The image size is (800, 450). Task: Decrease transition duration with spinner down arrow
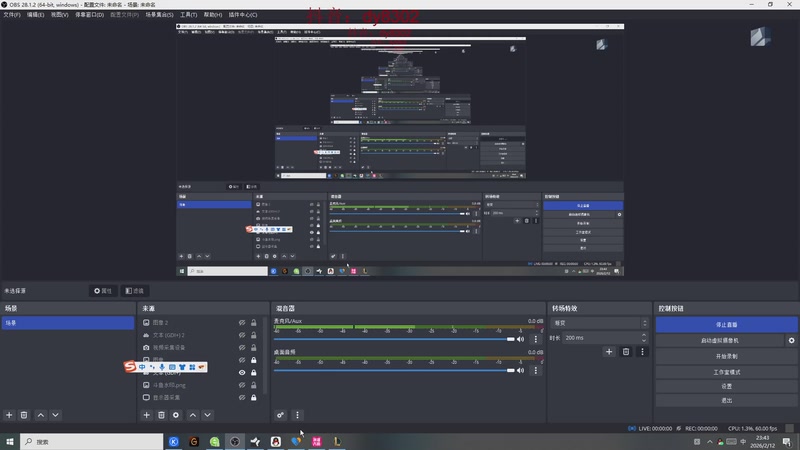click(644, 340)
